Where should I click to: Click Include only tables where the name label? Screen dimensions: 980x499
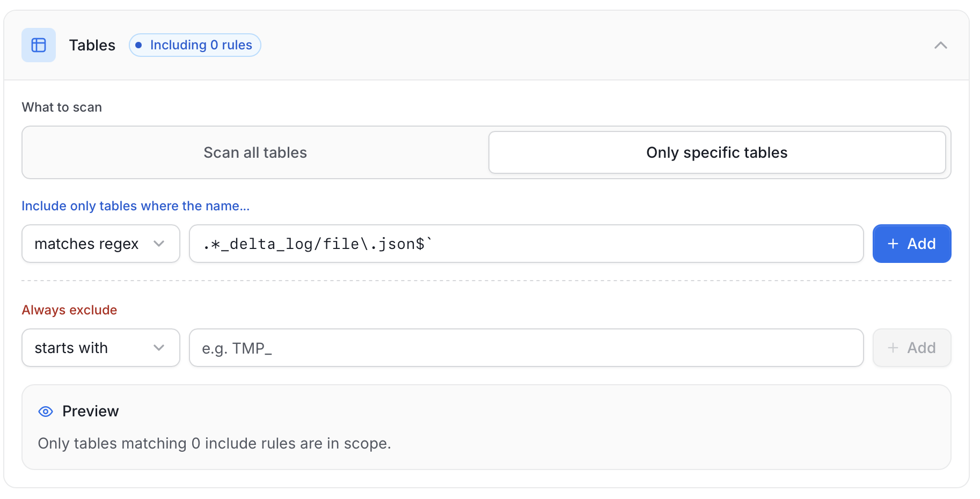[x=136, y=206]
